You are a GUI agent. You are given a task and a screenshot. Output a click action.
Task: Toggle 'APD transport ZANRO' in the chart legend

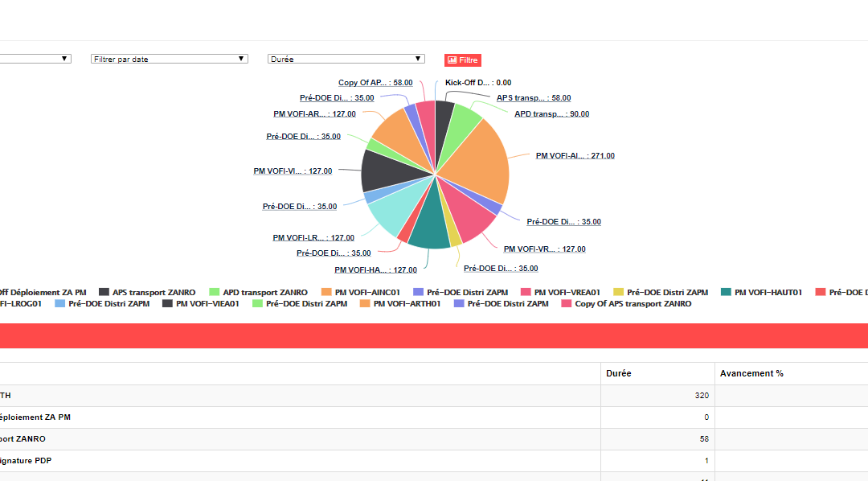[259, 292]
